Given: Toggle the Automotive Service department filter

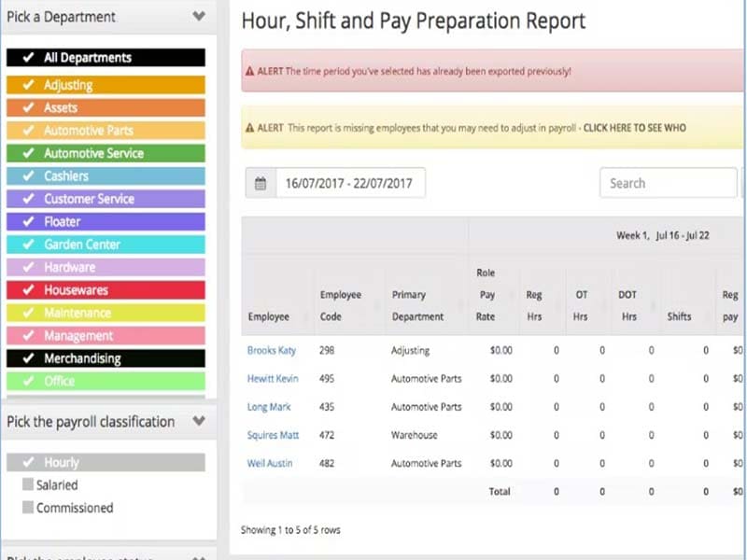Looking at the screenshot, I should 106,153.
